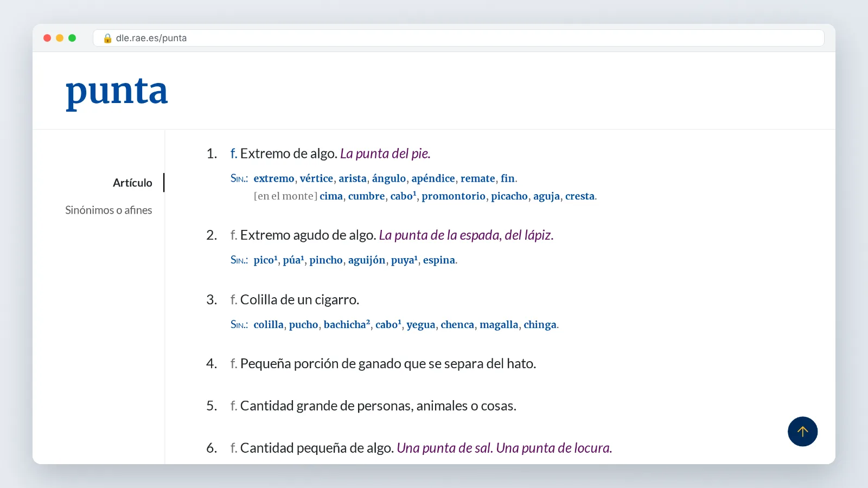Open synonym link "vértice"
This screenshot has height=488, width=868.
(316, 178)
